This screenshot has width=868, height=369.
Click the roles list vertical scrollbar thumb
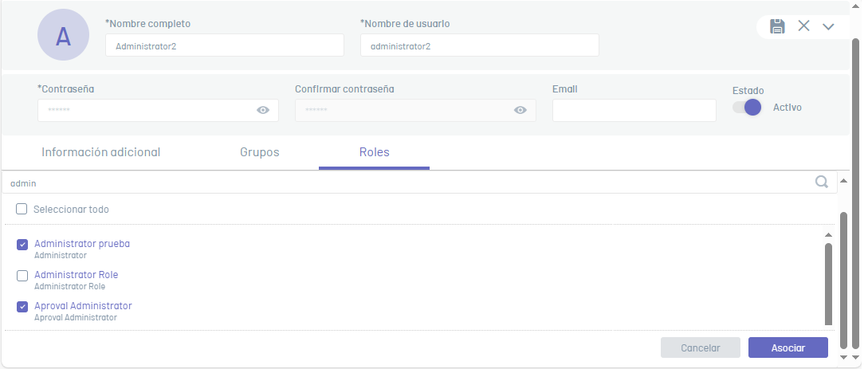click(828, 284)
